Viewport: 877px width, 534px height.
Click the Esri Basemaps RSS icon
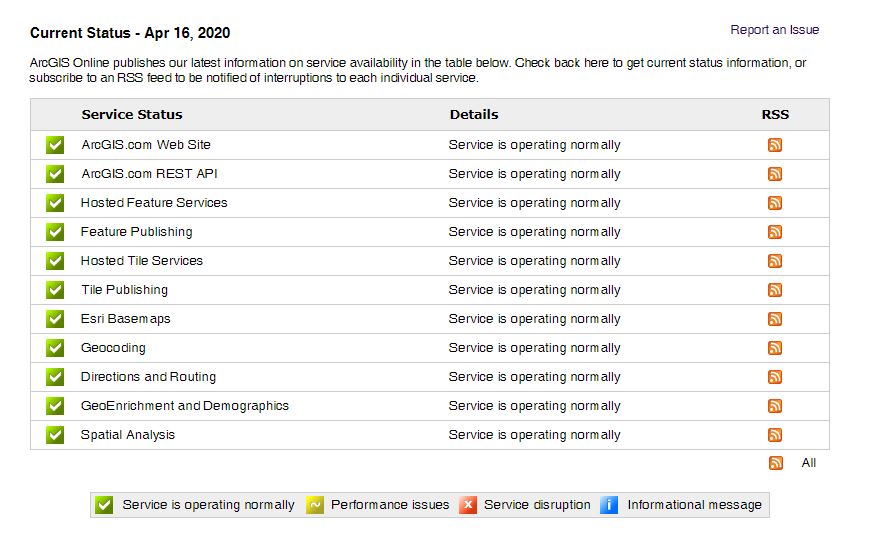click(775, 319)
